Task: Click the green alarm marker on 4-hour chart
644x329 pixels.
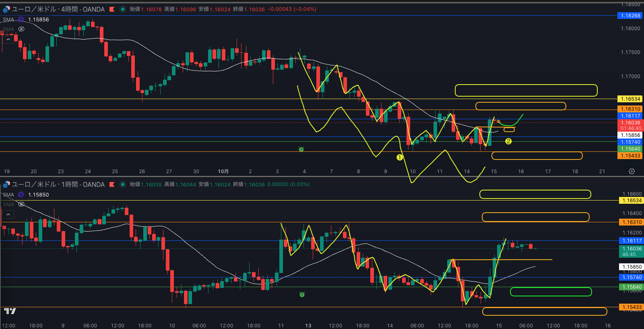Action: click(x=301, y=149)
